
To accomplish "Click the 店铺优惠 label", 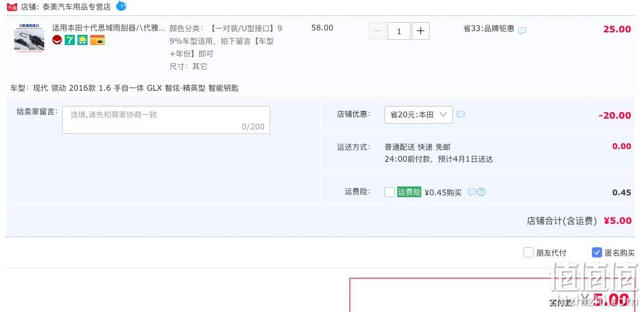I will (353, 114).
